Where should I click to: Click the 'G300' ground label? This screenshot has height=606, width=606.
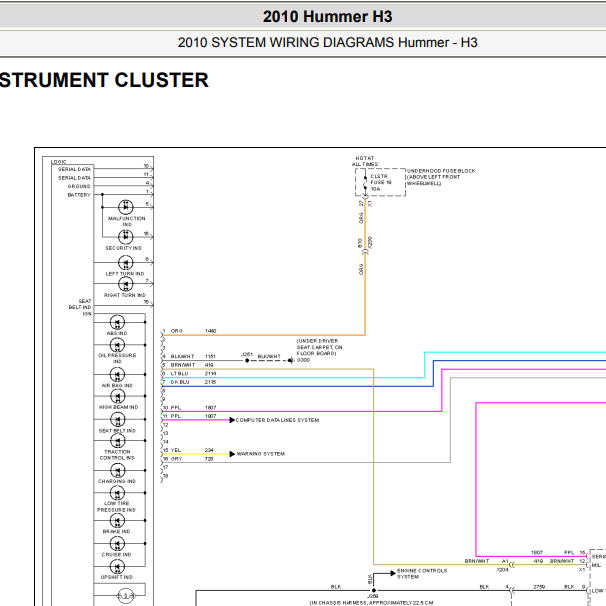point(303,360)
